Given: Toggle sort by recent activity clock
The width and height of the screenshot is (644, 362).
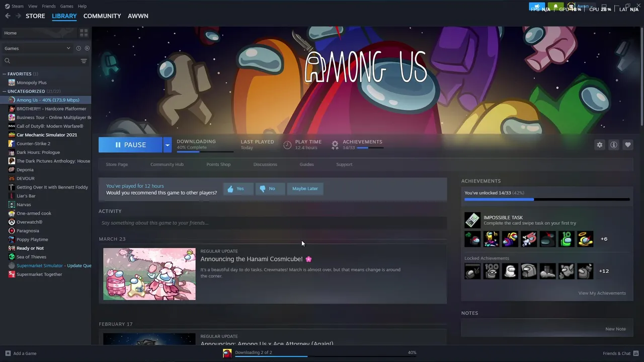Looking at the screenshot, I should click(x=78, y=48).
